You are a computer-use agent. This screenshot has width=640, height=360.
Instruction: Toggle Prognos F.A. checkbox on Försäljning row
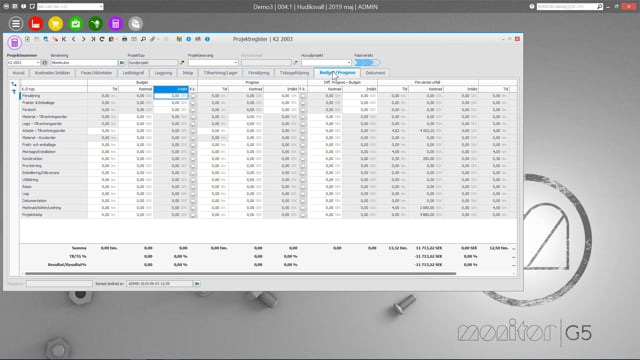click(302, 96)
